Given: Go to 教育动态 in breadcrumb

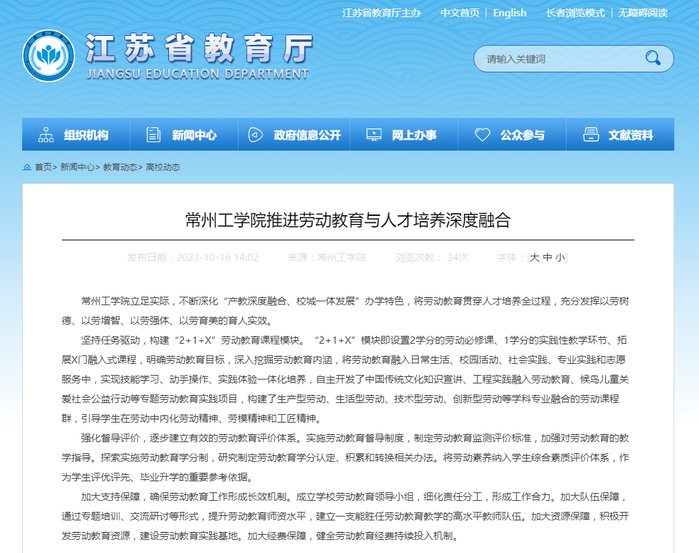Looking at the screenshot, I should [120, 167].
